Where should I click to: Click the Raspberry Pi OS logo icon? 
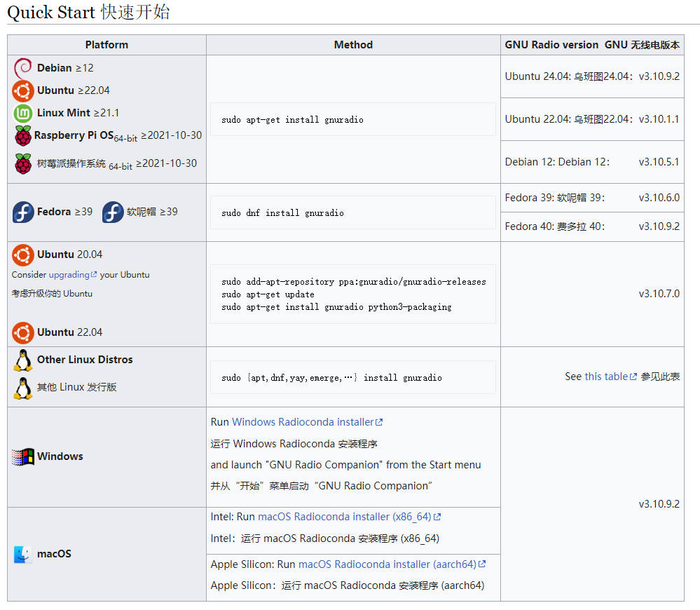23,135
